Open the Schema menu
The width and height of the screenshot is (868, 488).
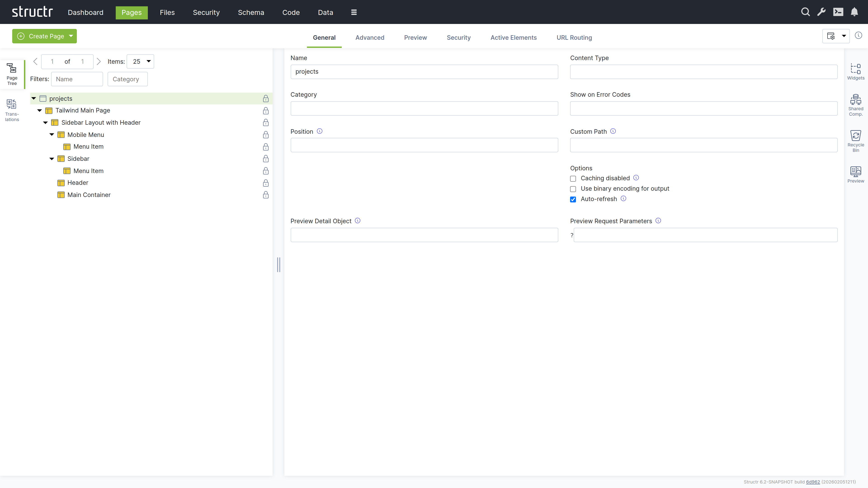pos(251,12)
